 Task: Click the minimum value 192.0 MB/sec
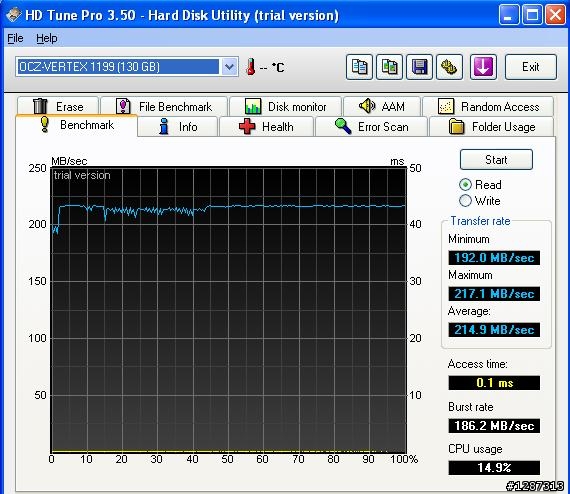(x=494, y=258)
